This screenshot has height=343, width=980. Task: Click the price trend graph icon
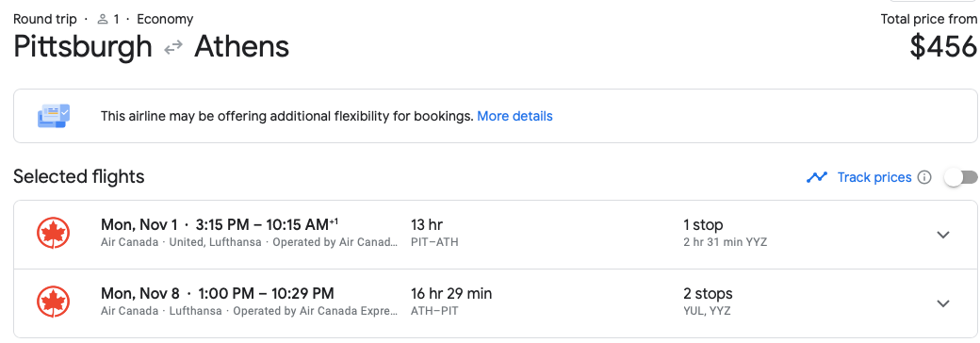[x=817, y=177]
